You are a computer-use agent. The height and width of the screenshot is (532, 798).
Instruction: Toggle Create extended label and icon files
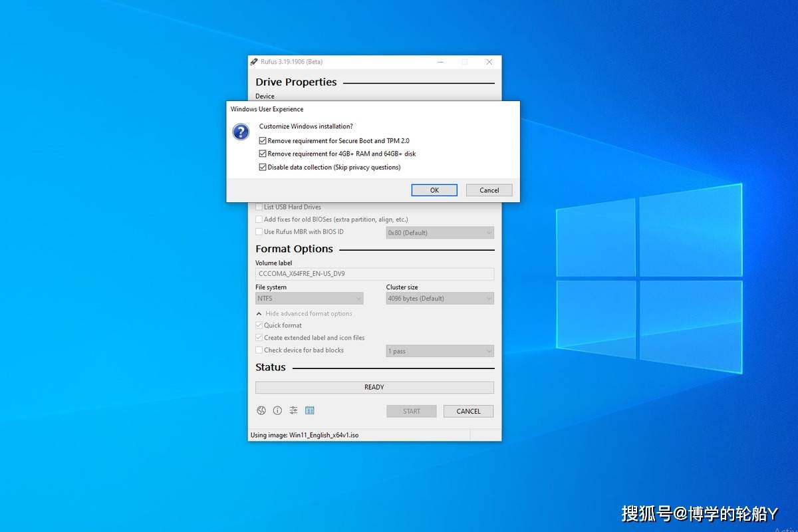tap(259, 338)
